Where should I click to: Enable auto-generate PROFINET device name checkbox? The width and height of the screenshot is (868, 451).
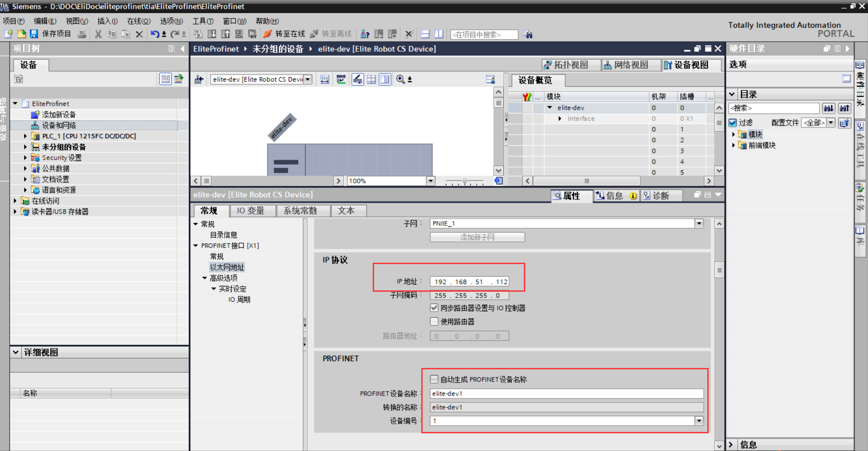[434, 379]
